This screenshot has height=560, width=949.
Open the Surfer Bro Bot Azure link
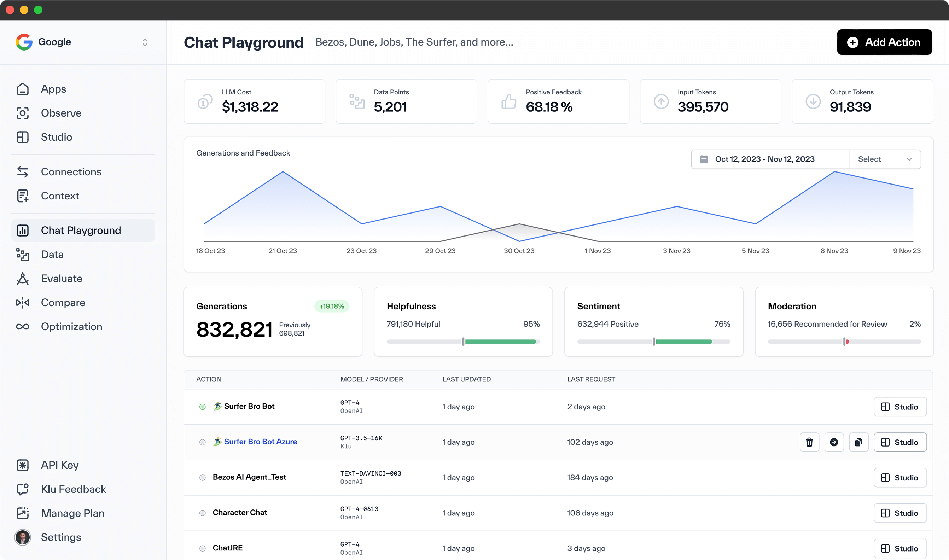[260, 442]
